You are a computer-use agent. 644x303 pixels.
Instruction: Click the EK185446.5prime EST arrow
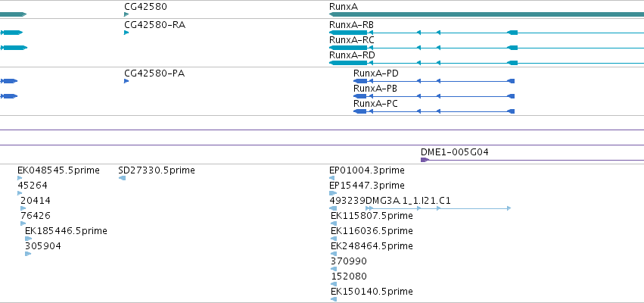click(28, 239)
